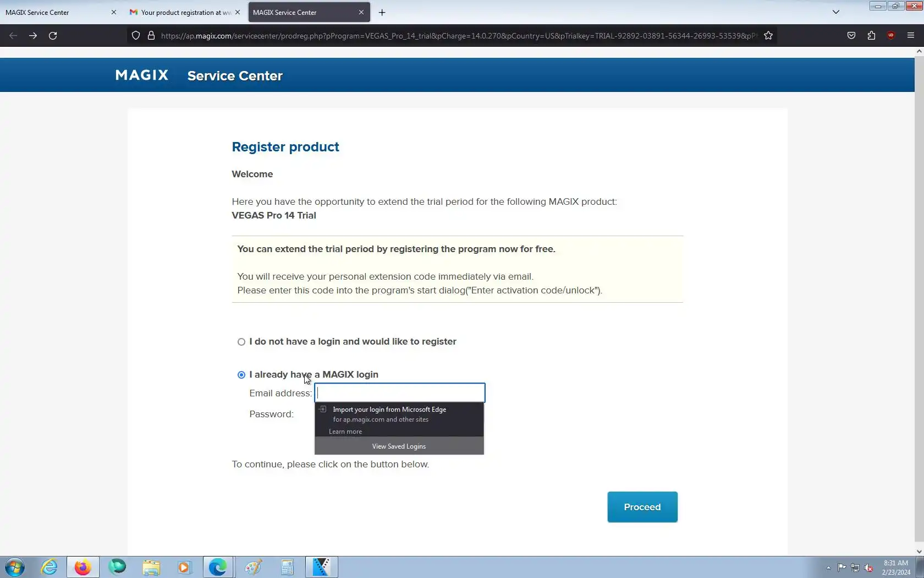Click the 'Service Center' header title
Viewport: 924px width, 578px height.
coord(235,76)
